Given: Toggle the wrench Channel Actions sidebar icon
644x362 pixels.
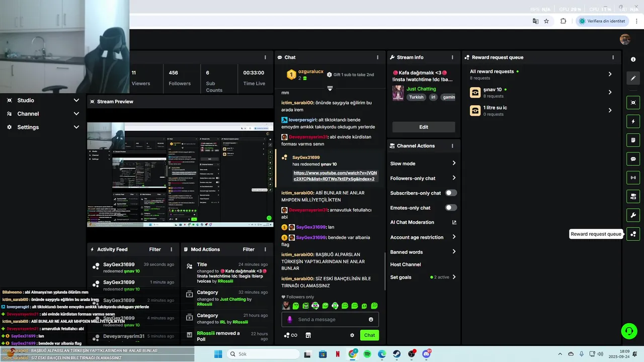Looking at the screenshot, I should coord(633,215).
